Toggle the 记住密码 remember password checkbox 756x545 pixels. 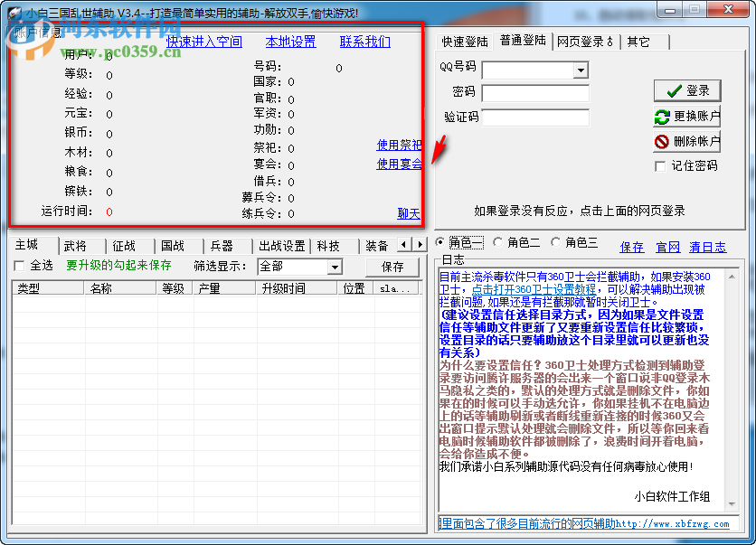tap(660, 166)
